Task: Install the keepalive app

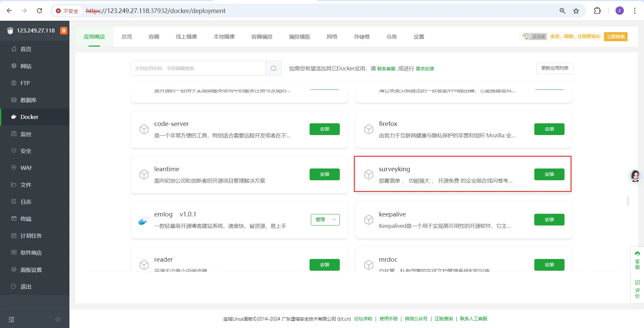Action: 549,220
